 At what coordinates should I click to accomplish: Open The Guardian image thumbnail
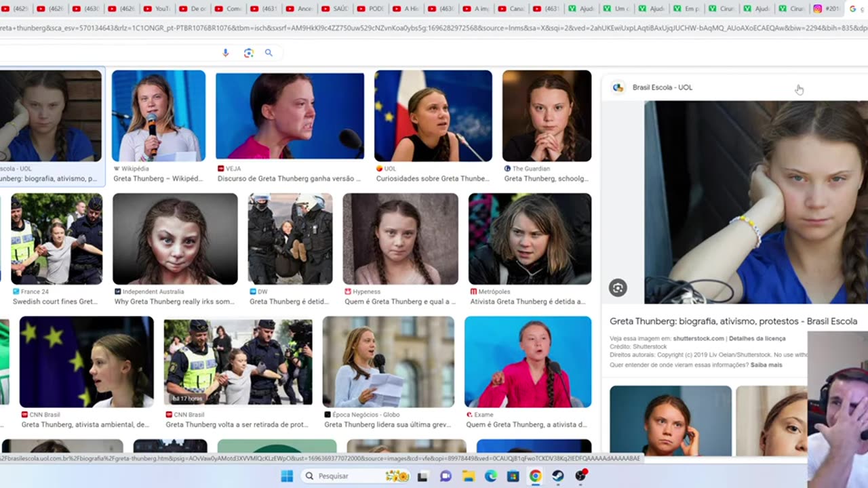pyautogui.click(x=547, y=116)
